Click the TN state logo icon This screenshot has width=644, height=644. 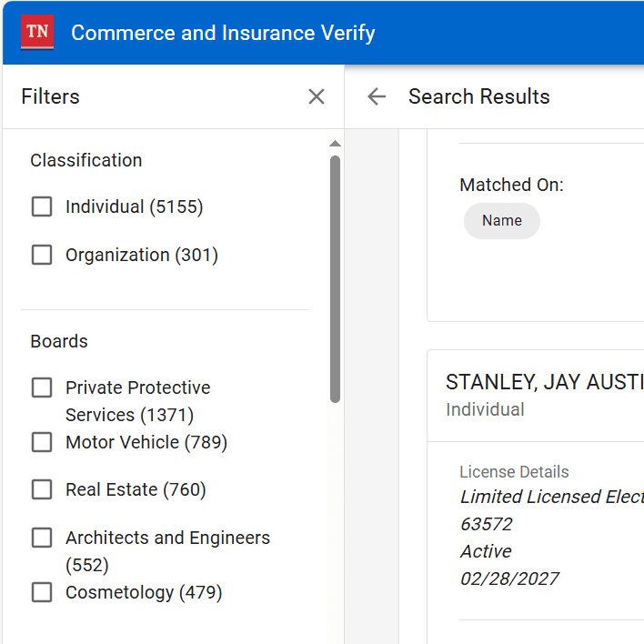[37, 32]
